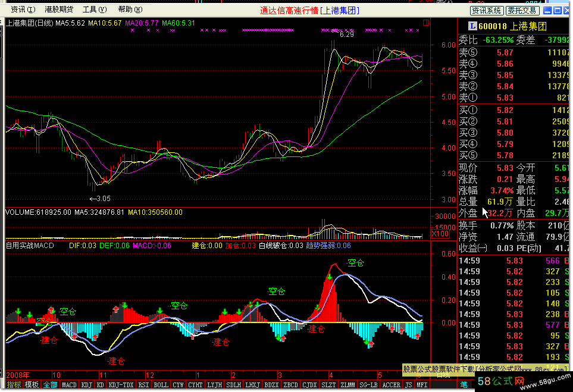Click the 委比 value -63.25%
Viewport: 573px width, 392px height.
(499, 40)
